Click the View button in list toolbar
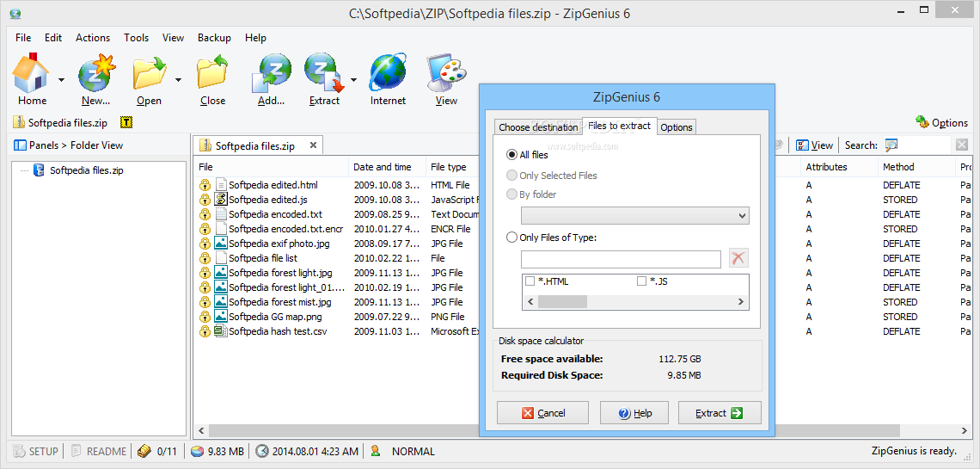 pyautogui.click(x=814, y=145)
